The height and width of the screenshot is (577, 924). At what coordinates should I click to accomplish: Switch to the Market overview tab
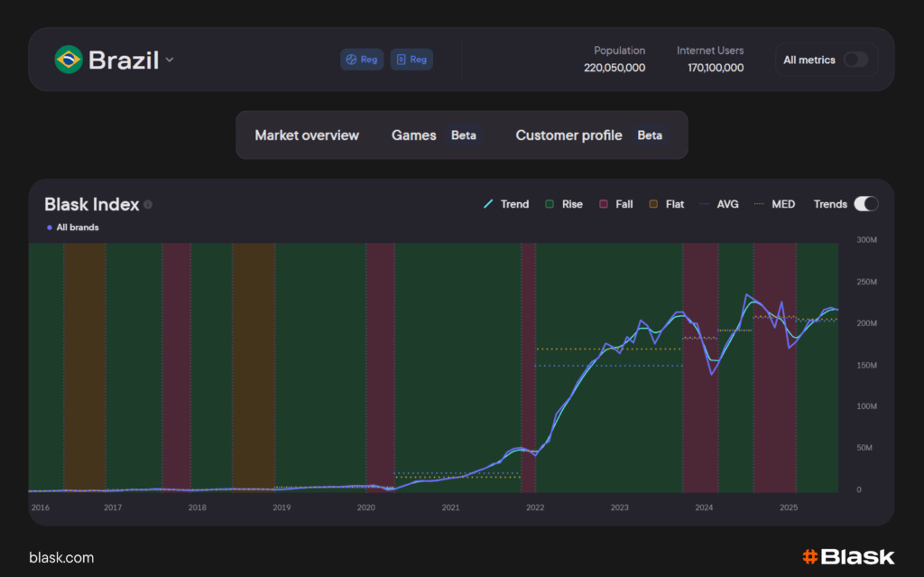click(x=307, y=135)
